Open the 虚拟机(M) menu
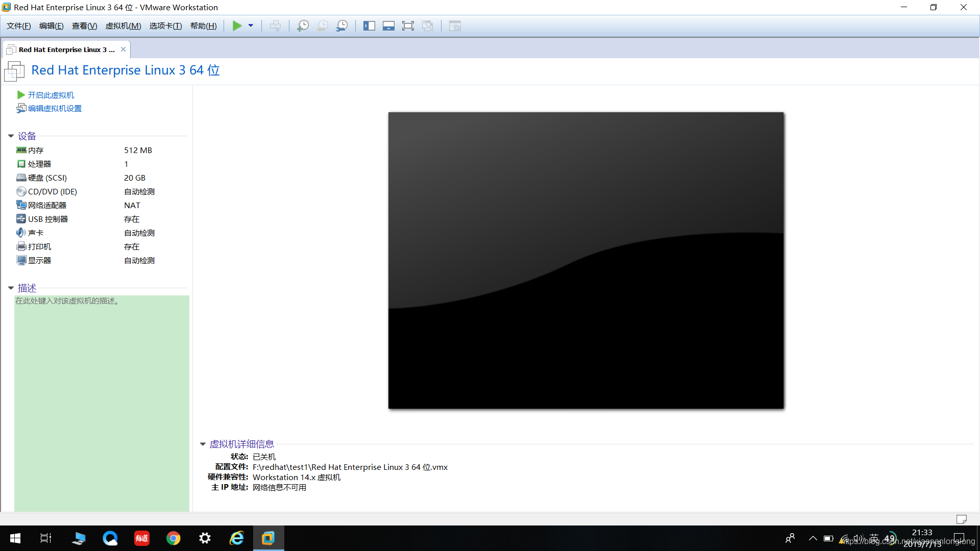980x551 pixels. [x=123, y=26]
